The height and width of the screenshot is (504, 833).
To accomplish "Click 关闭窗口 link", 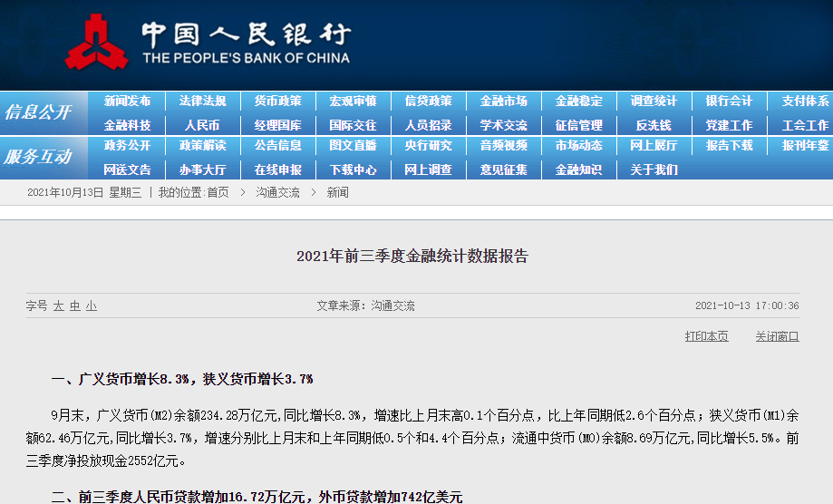I will (777, 336).
